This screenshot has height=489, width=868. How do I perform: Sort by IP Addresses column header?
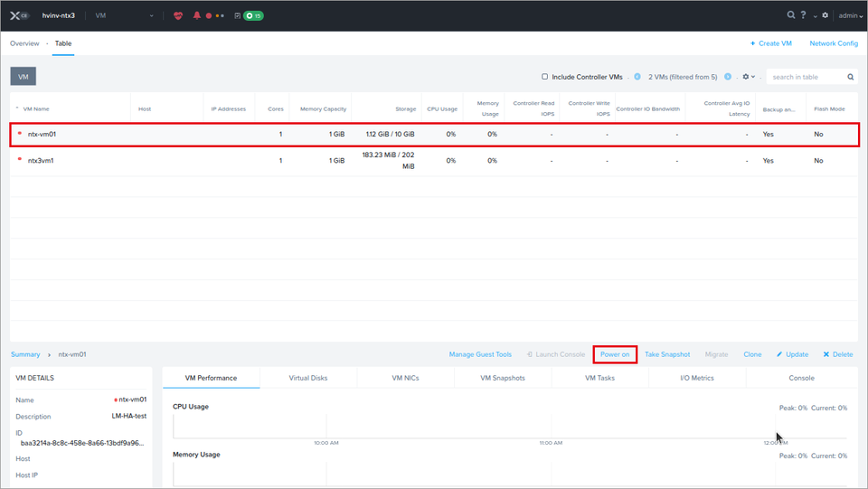pyautogui.click(x=228, y=109)
